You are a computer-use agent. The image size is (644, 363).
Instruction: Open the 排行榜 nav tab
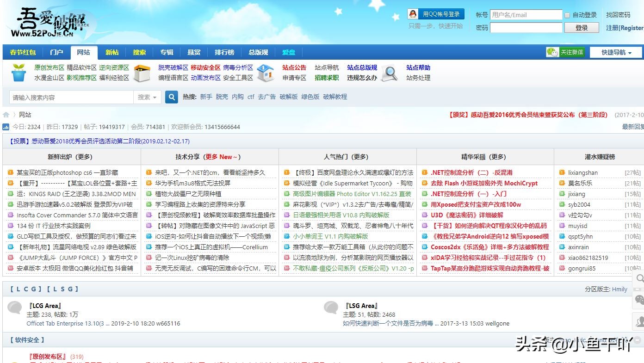(224, 52)
